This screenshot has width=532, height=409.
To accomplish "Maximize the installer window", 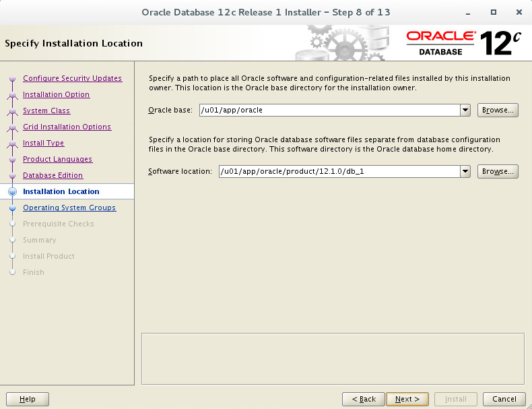I will coord(494,12).
